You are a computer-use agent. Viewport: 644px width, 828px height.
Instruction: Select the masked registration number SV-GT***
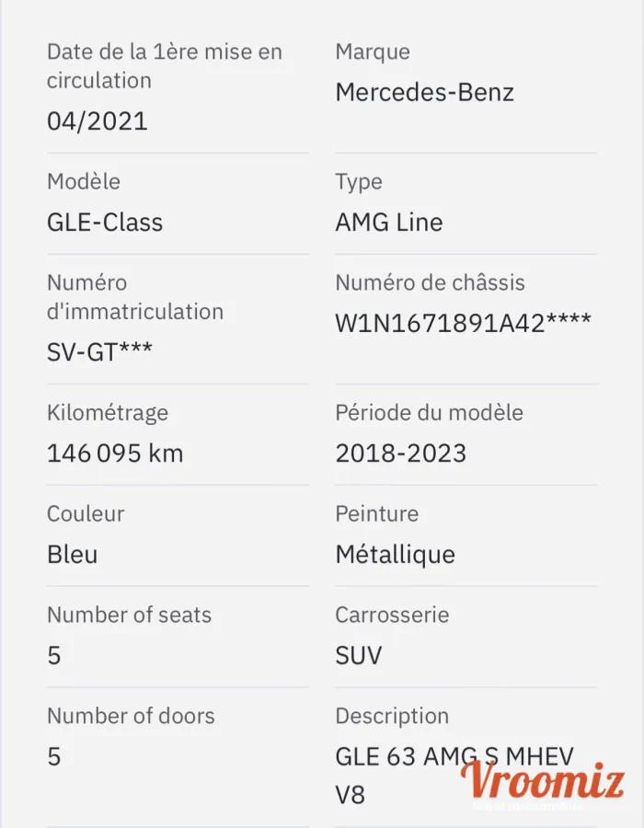99,351
